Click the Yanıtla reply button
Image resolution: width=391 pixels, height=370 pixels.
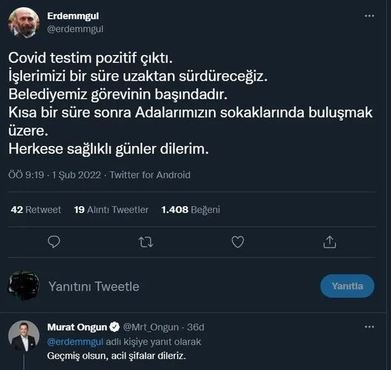(347, 286)
